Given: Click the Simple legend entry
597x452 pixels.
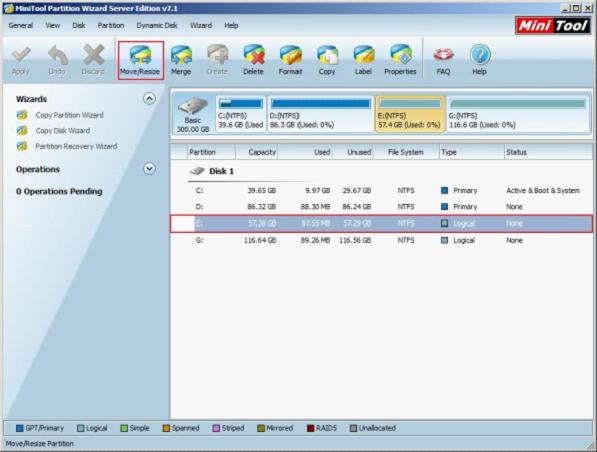Looking at the screenshot, I should click(135, 428).
